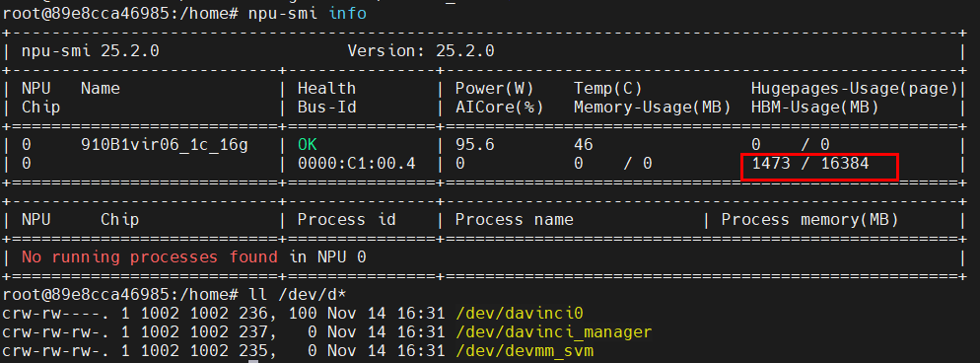Click the HBM usage value '1473 / 16384'
Screen dimensions: 980x363
pyautogui.click(x=810, y=164)
